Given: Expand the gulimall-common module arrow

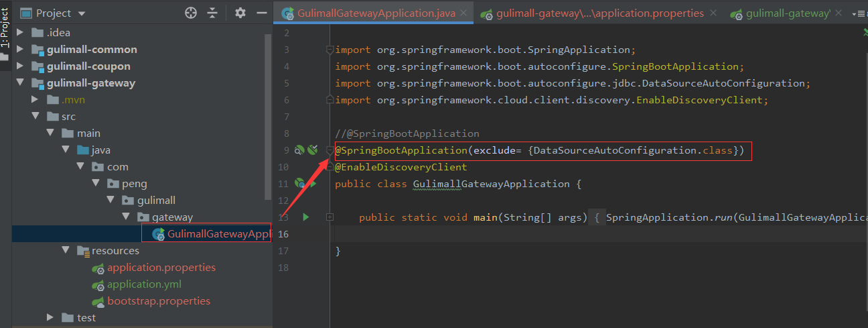Looking at the screenshot, I should coord(20,49).
